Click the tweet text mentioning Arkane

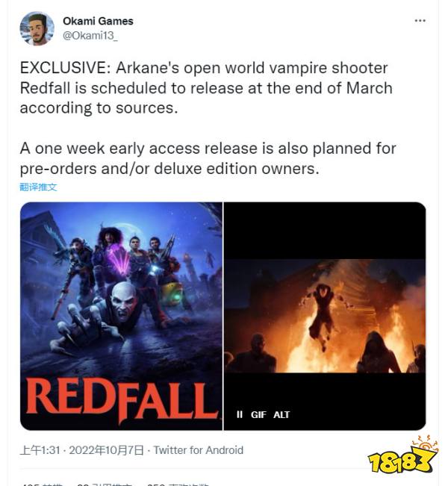(x=207, y=88)
